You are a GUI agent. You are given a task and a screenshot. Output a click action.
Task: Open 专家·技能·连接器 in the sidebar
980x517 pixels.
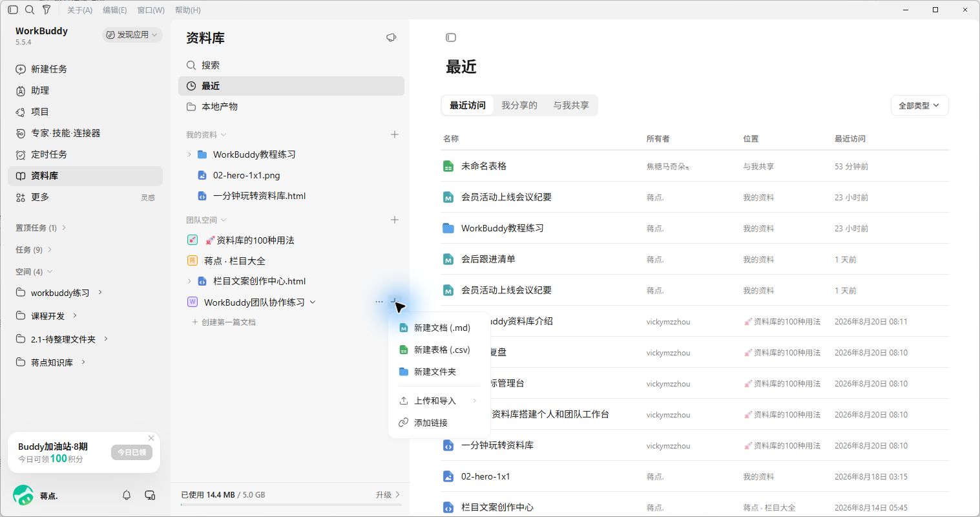coord(85,133)
